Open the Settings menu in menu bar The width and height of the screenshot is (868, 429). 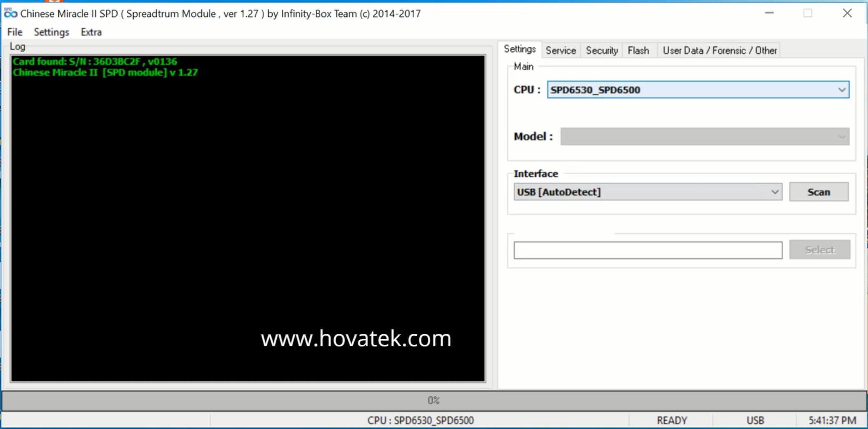[51, 32]
